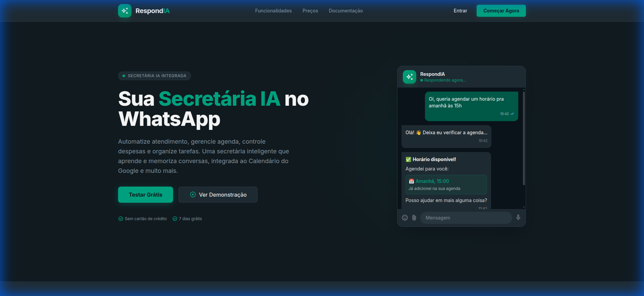The image size is (644, 296).
Task: Click the Ver Demonstração button
Action: pos(218,195)
